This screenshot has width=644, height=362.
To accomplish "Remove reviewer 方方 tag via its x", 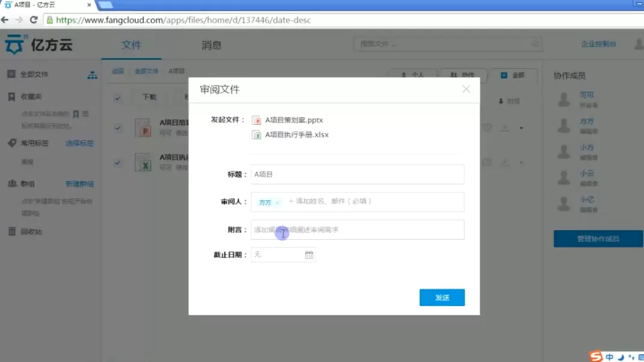I will point(277,202).
